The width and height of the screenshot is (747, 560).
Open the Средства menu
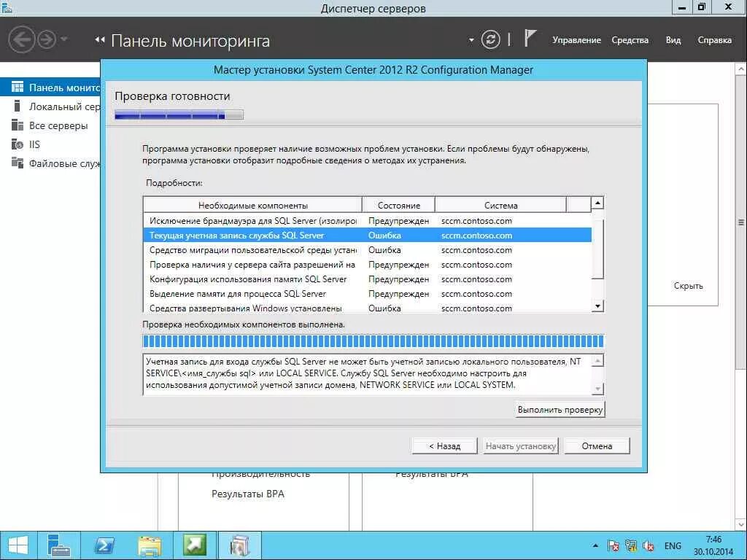[x=630, y=40]
